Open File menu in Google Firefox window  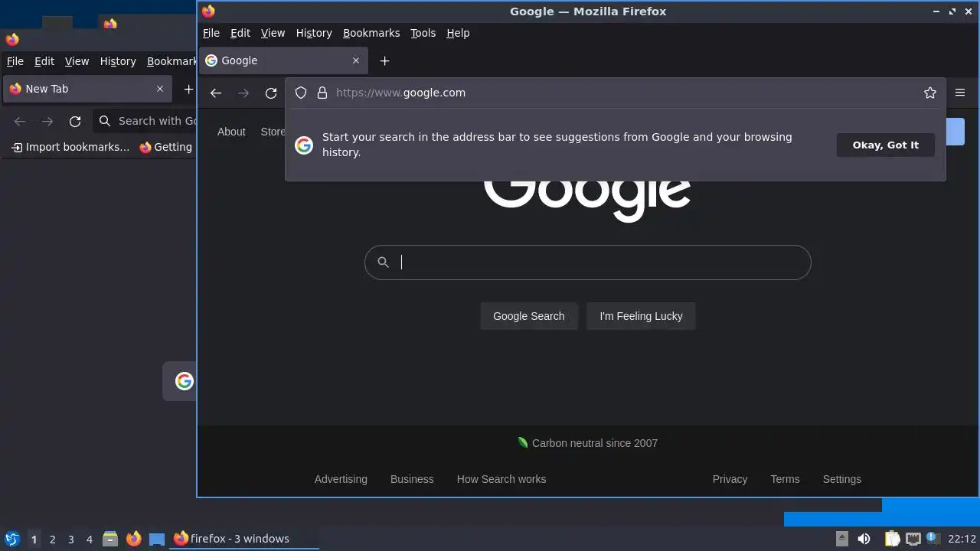click(x=211, y=33)
